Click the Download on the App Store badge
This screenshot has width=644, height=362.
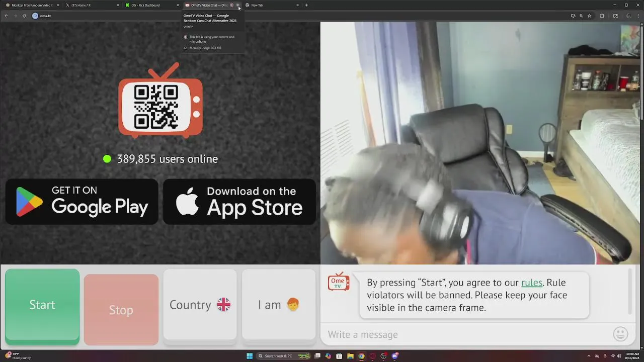click(239, 202)
